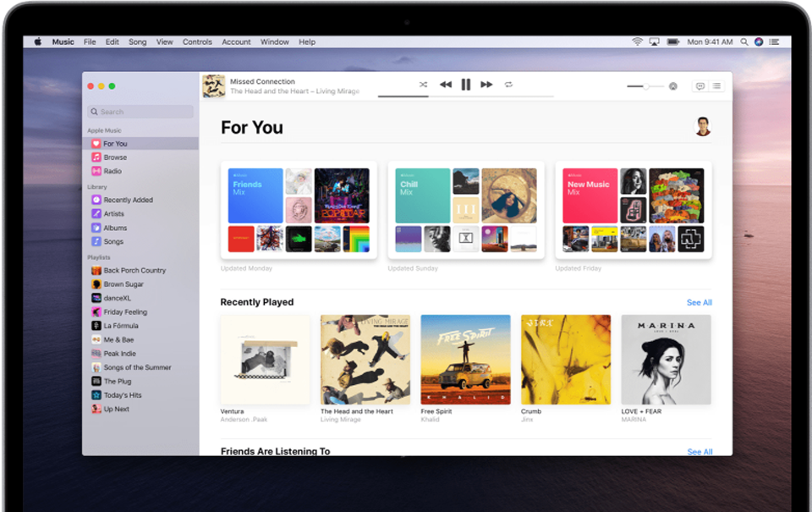The height and width of the screenshot is (512, 812).
Task: Open the Controls menu
Action: pos(197,42)
